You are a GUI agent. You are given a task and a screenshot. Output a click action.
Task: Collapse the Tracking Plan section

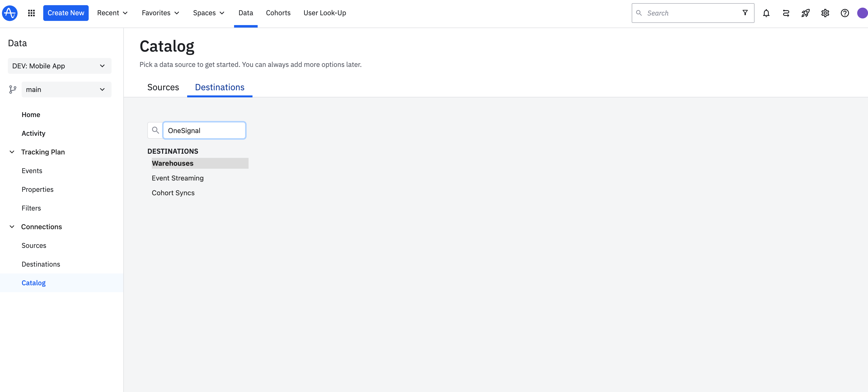coord(12,152)
